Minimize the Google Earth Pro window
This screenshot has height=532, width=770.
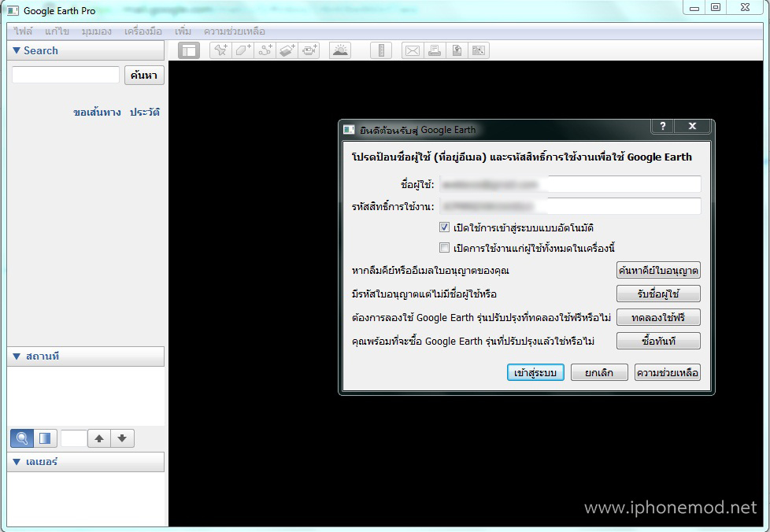click(x=694, y=8)
